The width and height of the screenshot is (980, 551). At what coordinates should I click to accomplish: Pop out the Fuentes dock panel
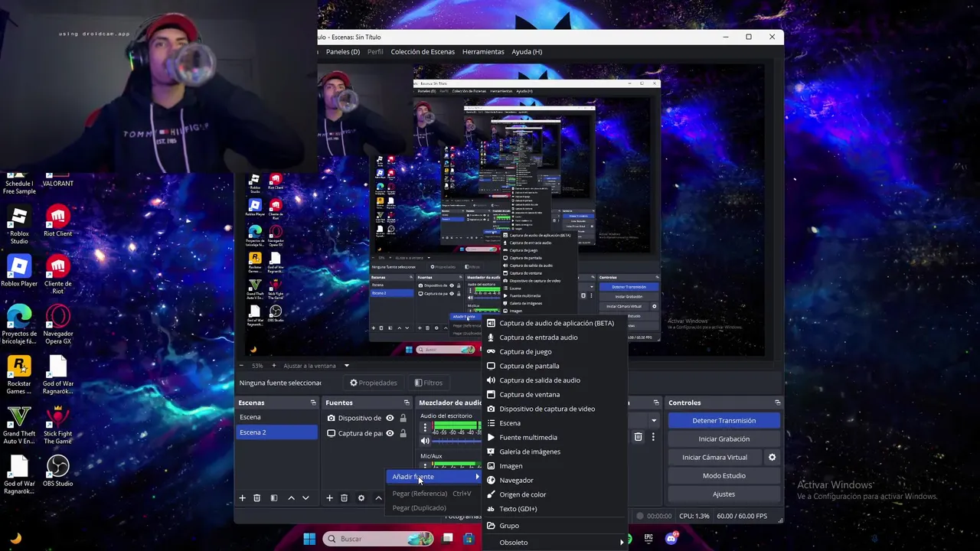pos(407,403)
